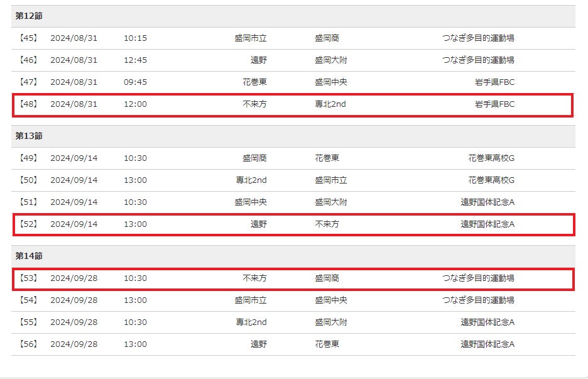Click the 2024/09/14 date of match 51
This screenshot has width=588, height=379.
[x=74, y=202]
